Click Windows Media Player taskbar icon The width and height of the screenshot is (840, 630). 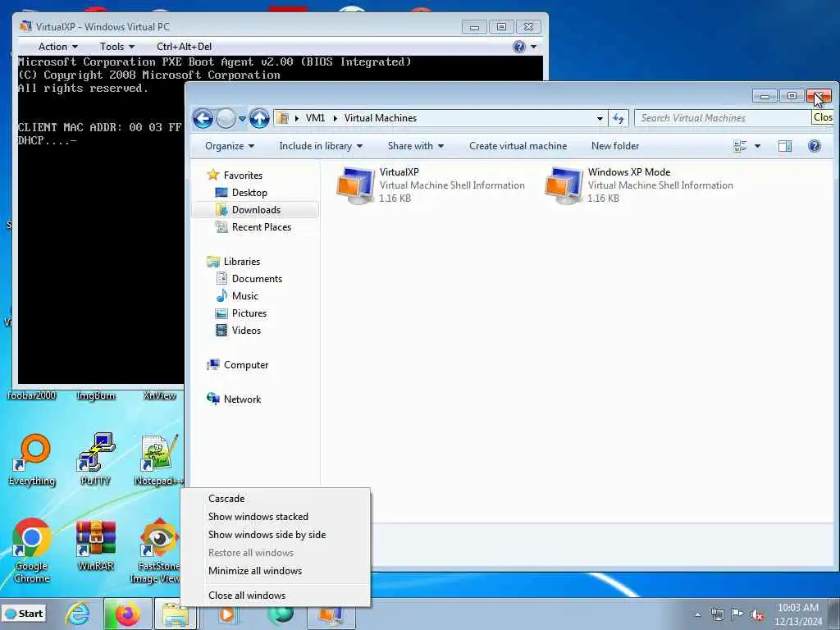coord(227,614)
